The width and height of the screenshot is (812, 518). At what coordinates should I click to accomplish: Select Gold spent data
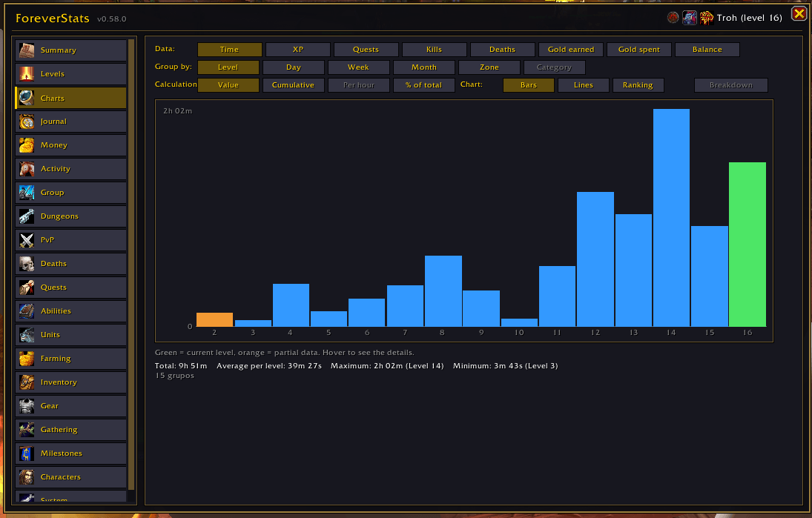pos(639,50)
